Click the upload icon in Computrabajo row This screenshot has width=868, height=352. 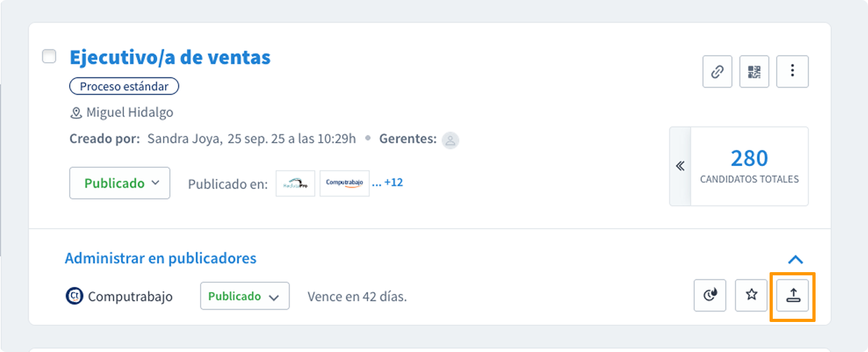point(793,296)
